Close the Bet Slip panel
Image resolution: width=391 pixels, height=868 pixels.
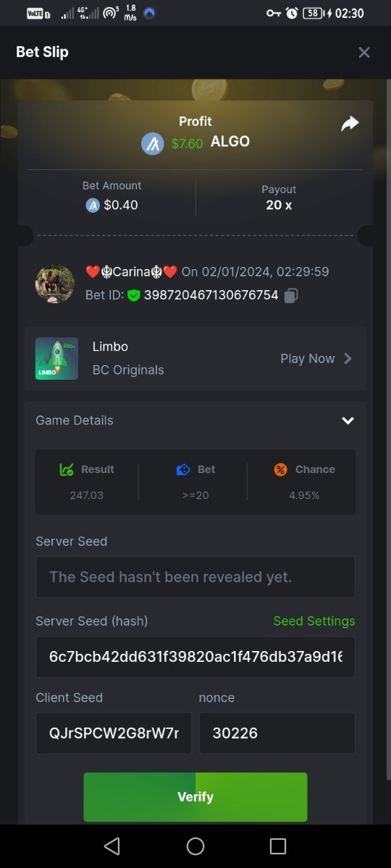364,52
